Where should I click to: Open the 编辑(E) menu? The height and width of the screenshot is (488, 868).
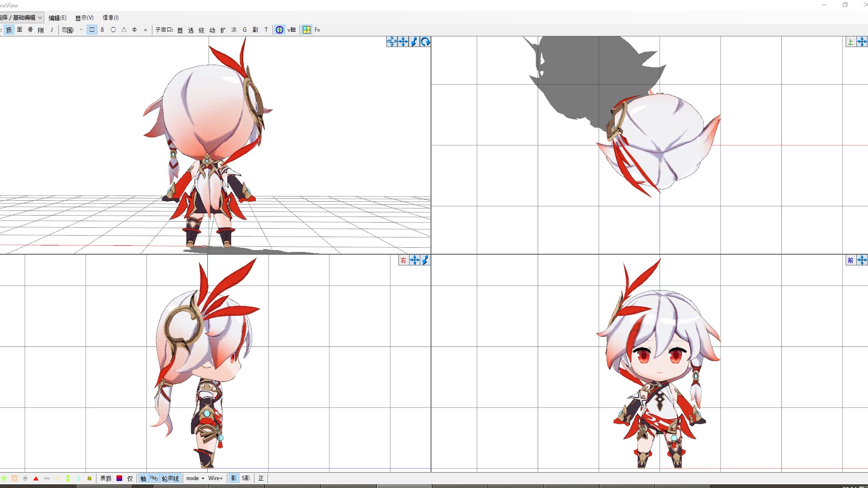point(57,18)
